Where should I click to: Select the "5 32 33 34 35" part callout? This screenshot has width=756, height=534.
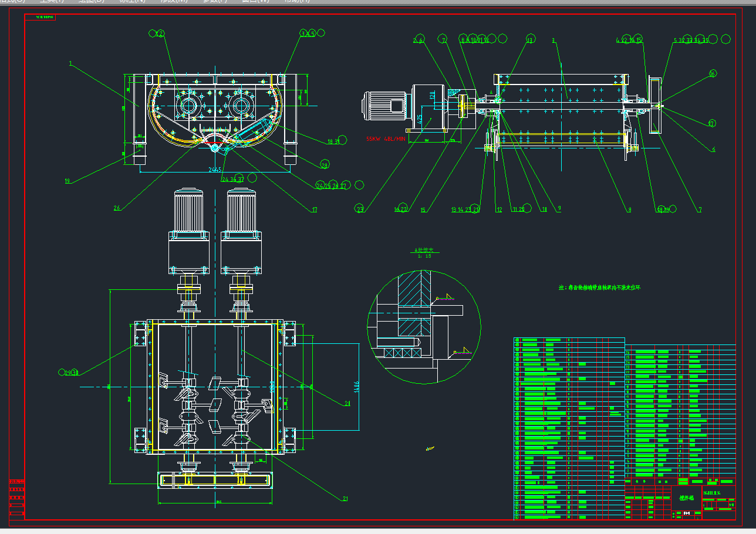(x=691, y=40)
